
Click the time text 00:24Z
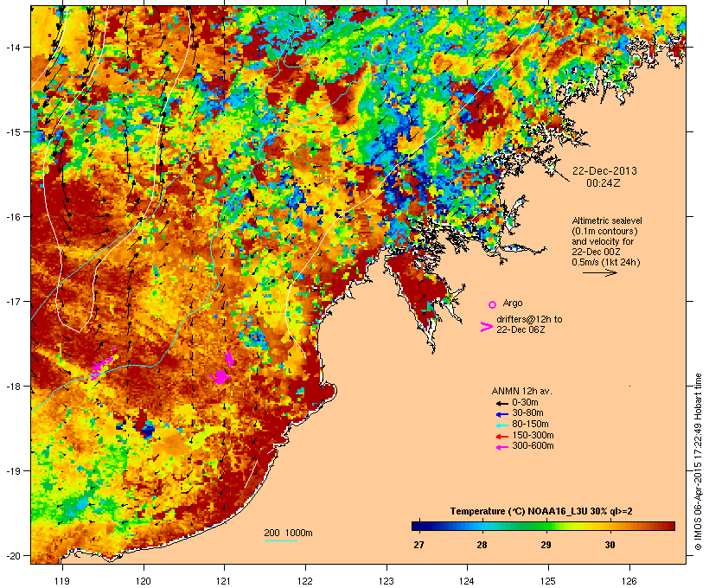[x=604, y=183]
